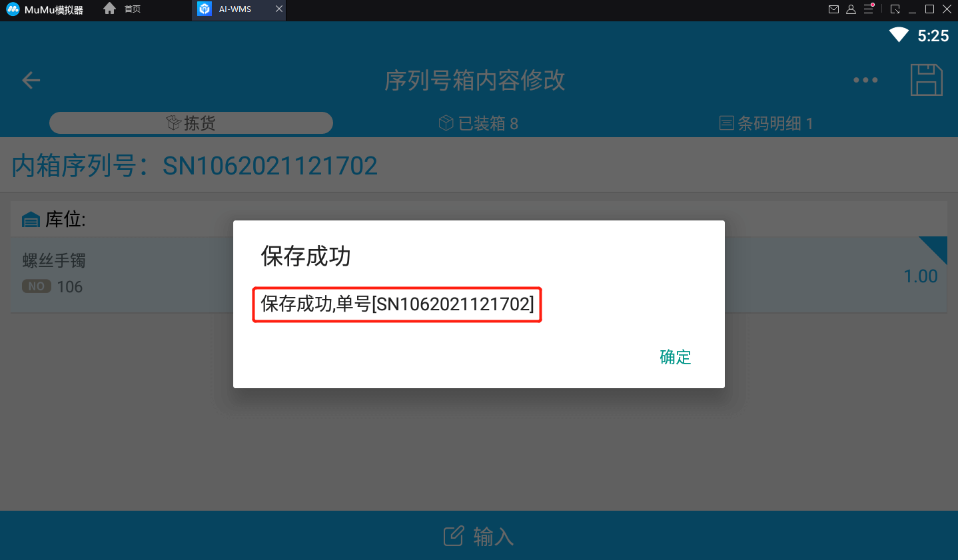The image size is (958, 560).
Task: Confirm the dialog with 确定
Action: click(x=676, y=357)
